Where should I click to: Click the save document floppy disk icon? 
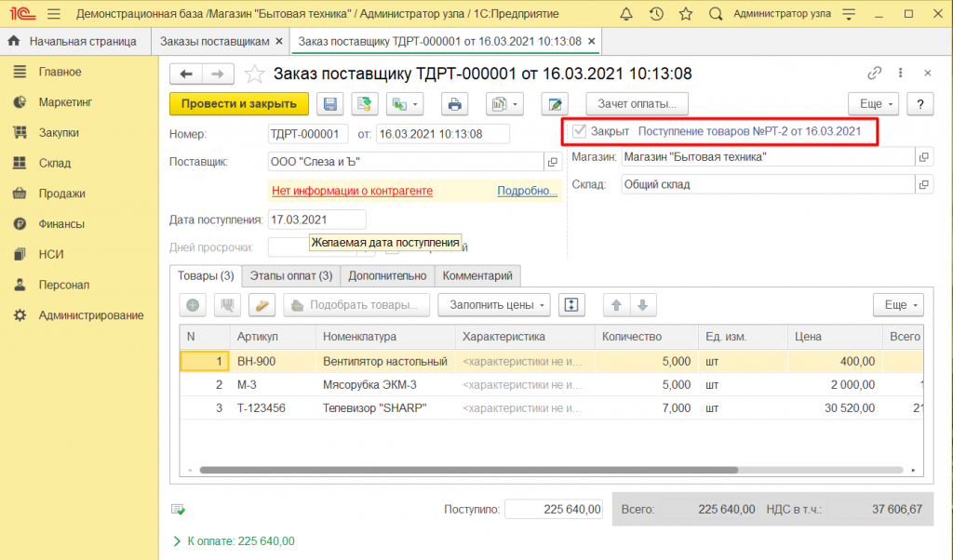[333, 103]
